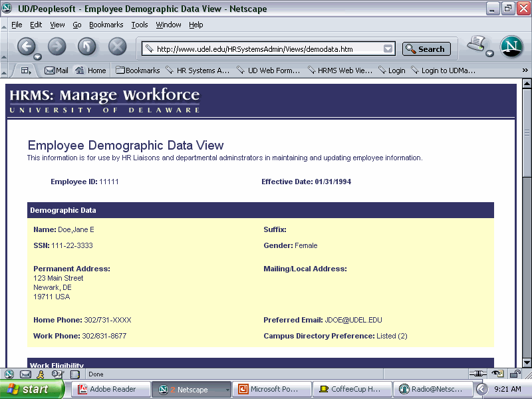Open the Bookmarks folder on personal toolbar
532x399 pixels.
(138, 70)
